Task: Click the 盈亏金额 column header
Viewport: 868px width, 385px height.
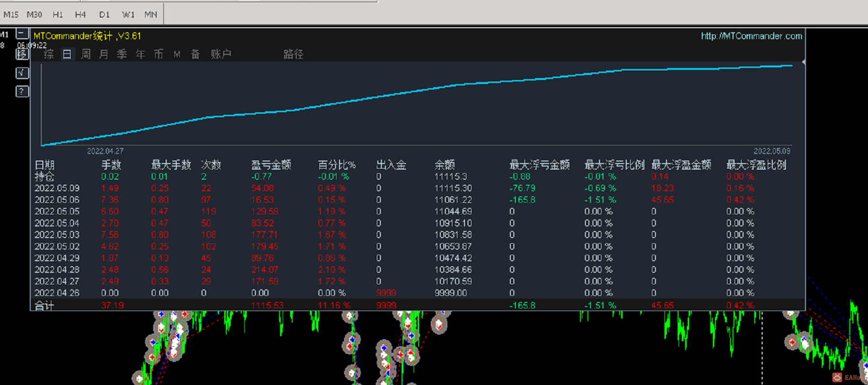Action: coord(271,165)
